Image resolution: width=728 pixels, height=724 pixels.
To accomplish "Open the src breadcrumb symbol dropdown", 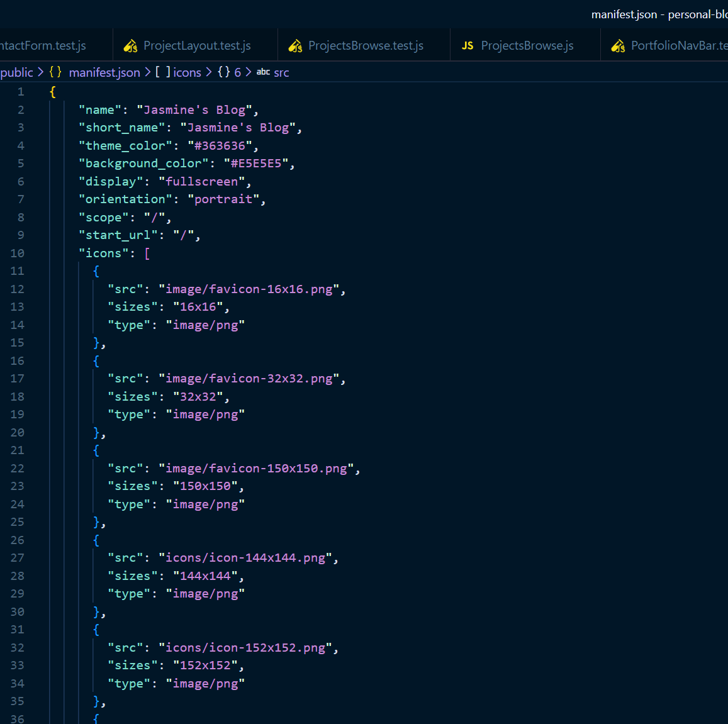I will [x=281, y=72].
